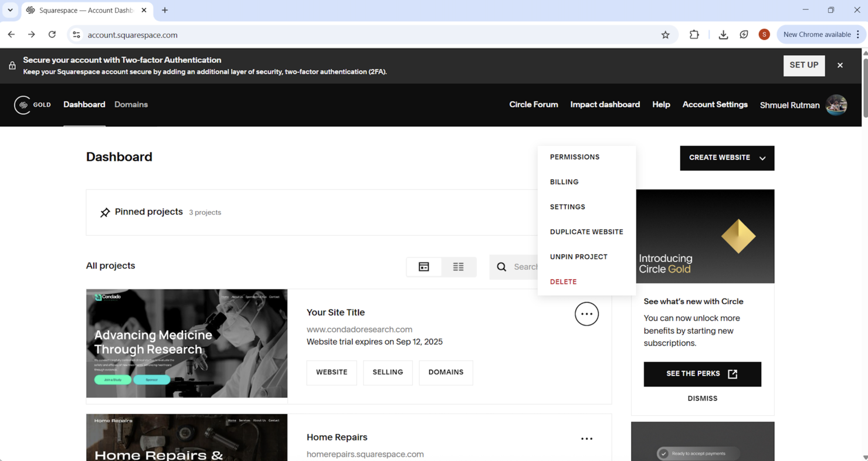Image resolution: width=868 pixels, height=461 pixels.
Task: Click the SEE THE PERKS button
Action: click(703, 374)
